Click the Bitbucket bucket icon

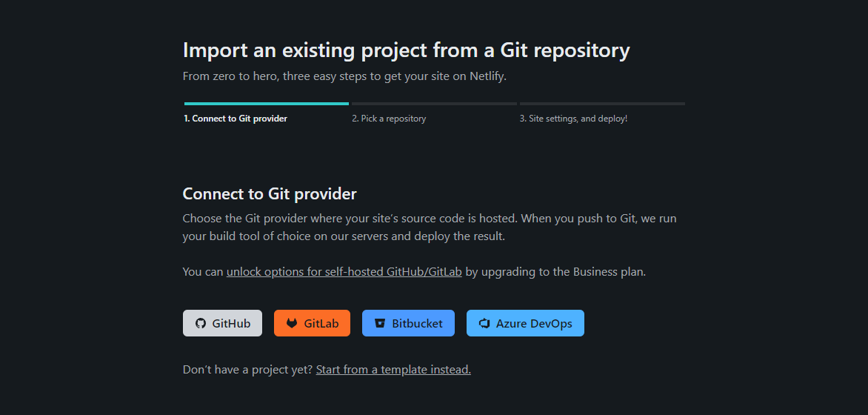tap(380, 324)
